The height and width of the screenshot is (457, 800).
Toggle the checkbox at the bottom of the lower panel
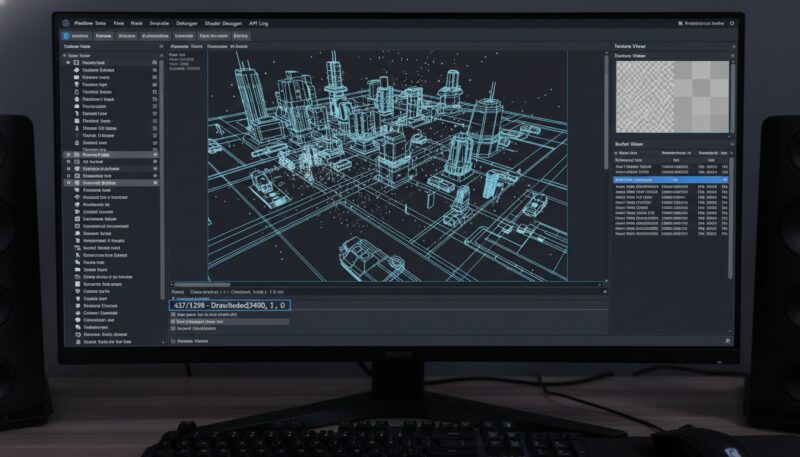172,341
